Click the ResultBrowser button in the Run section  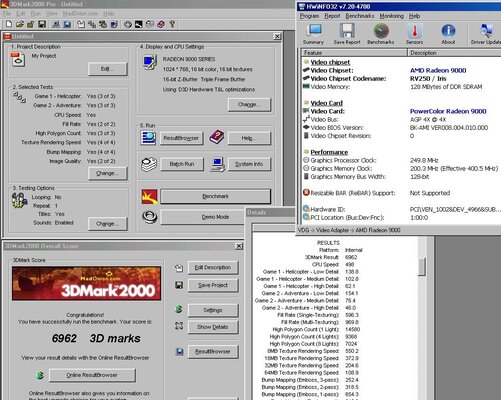(x=182, y=138)
